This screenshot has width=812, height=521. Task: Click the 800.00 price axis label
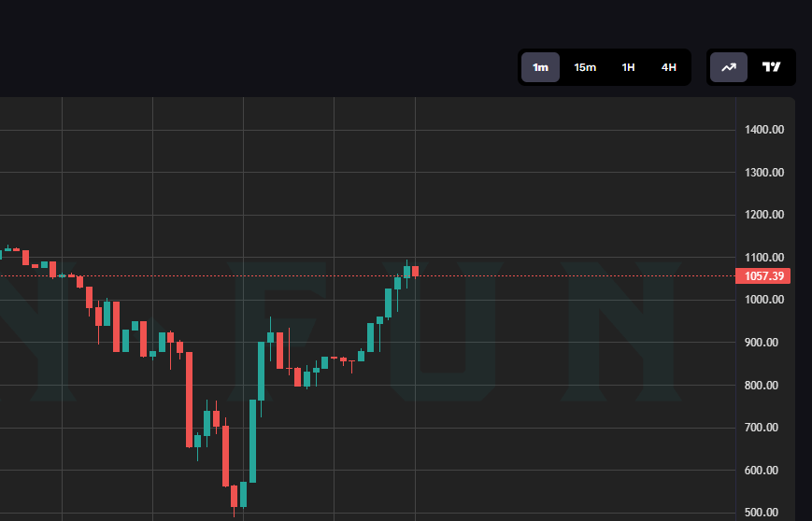pyautogui.click(x=762, y=386)
